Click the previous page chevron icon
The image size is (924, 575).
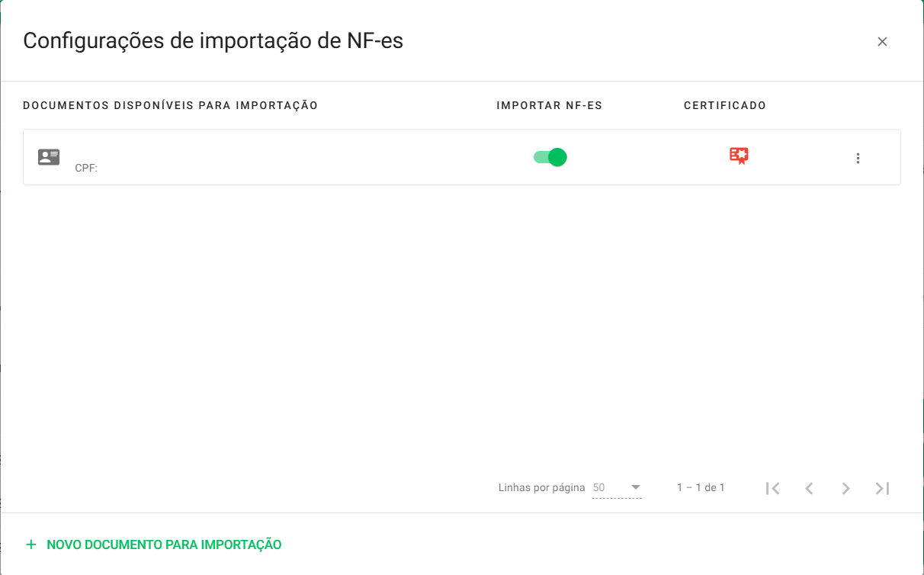[809, 487]
